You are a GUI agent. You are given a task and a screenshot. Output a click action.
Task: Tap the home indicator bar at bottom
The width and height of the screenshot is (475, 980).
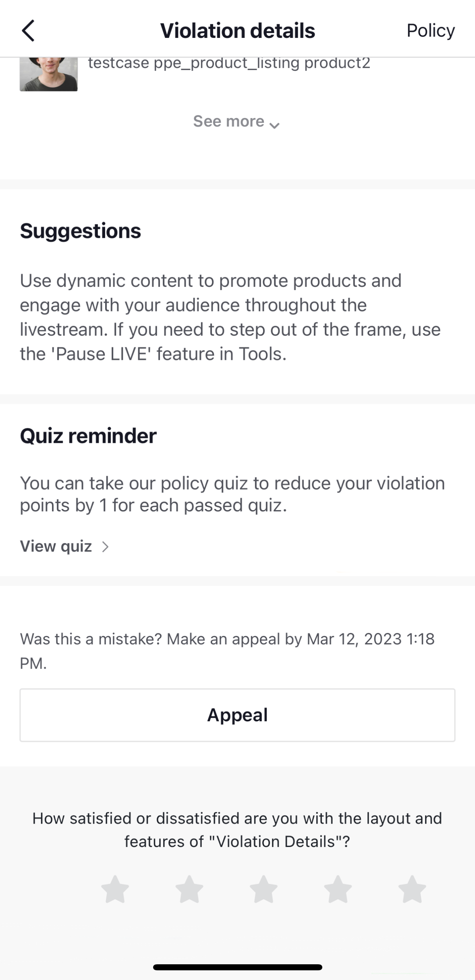[x=237, y=967]
